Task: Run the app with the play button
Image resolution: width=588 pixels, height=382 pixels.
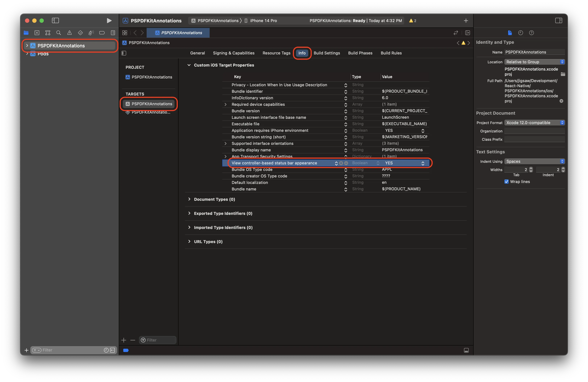Action: 109,20
